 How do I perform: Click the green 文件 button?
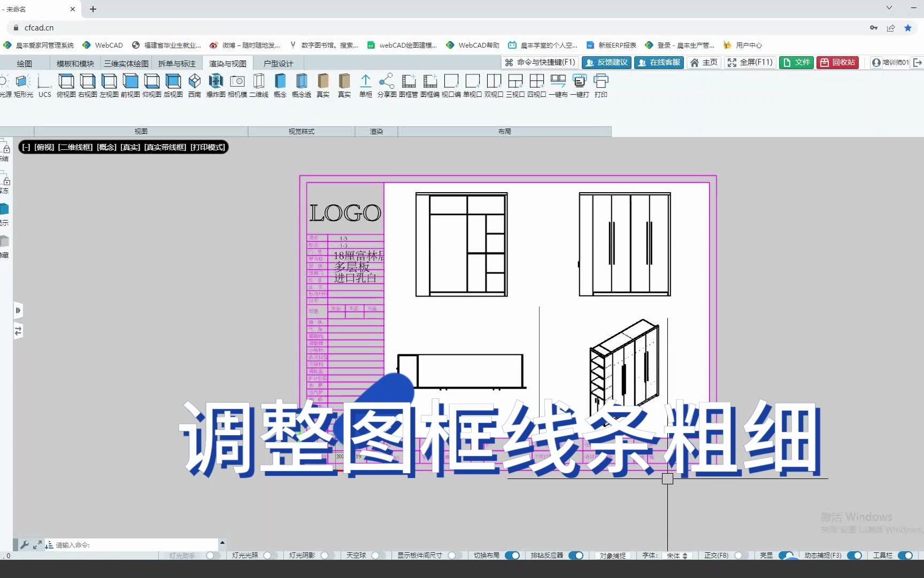796,63
